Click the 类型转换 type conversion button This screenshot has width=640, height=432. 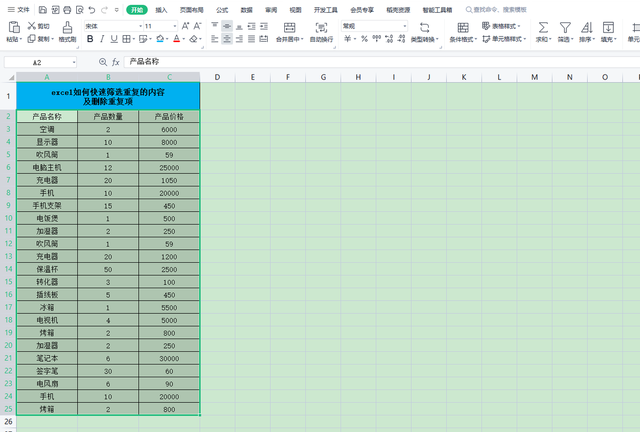point(424,32)
